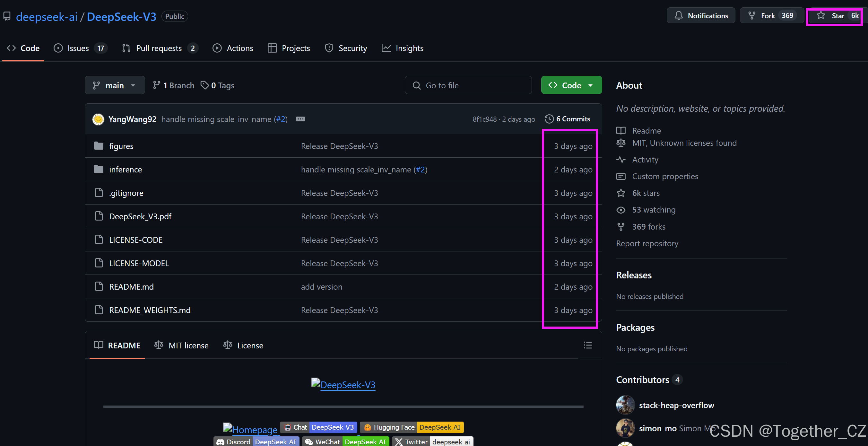Open the DeepSeek_V3.pdf file

tap(140, 216)
